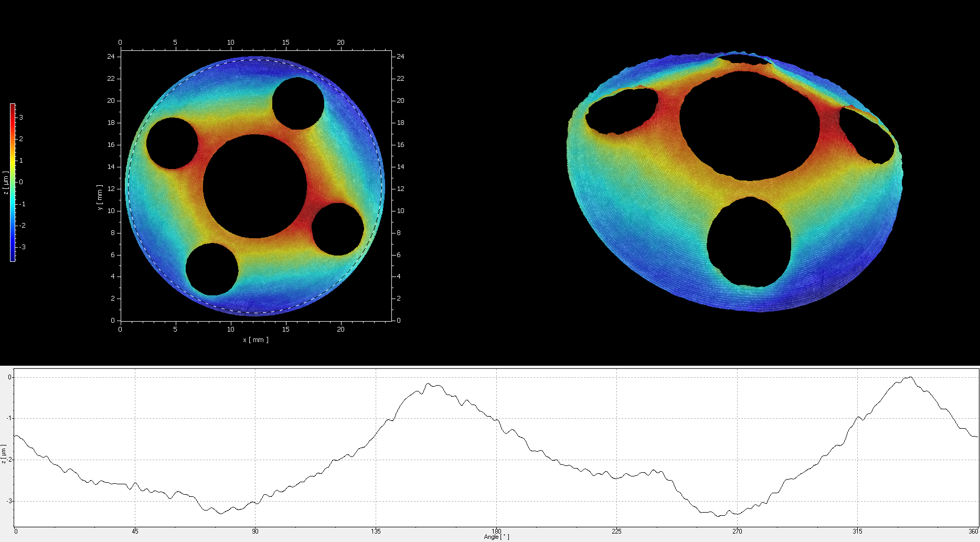Click the bottom hole in 3D view
The image size is (980, 542).
pyautogui.click(x=749, y=242)
